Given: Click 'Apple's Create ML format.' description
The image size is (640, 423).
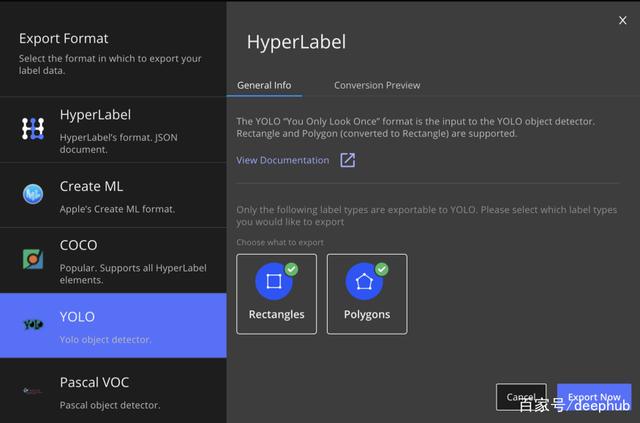Looking at the screenshot, I should [x=117, y=209].
